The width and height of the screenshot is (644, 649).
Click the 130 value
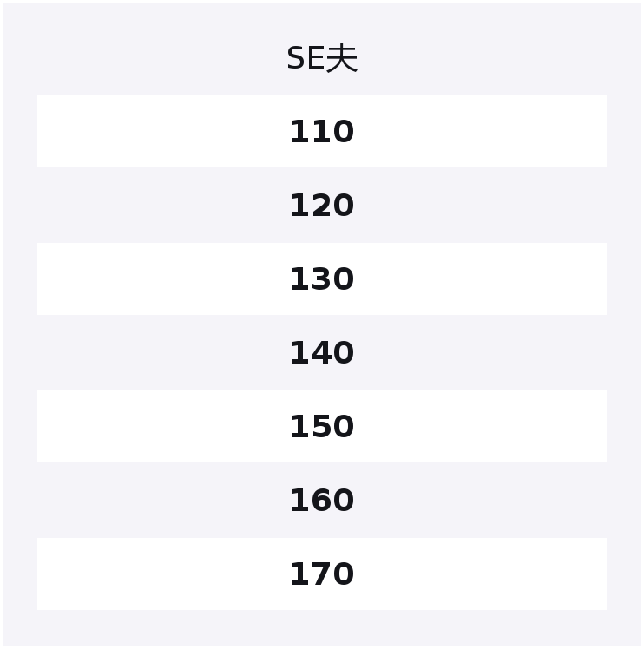click(x=322, y=279)
